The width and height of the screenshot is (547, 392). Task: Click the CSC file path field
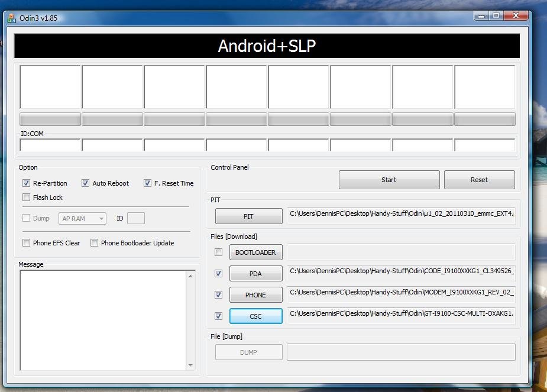click(x=401, y=316)
